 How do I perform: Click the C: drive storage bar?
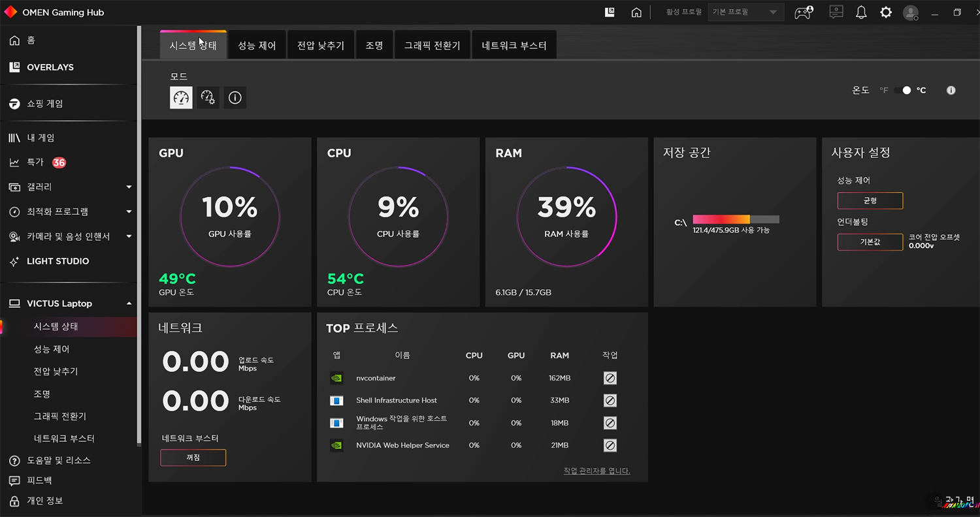736,219
